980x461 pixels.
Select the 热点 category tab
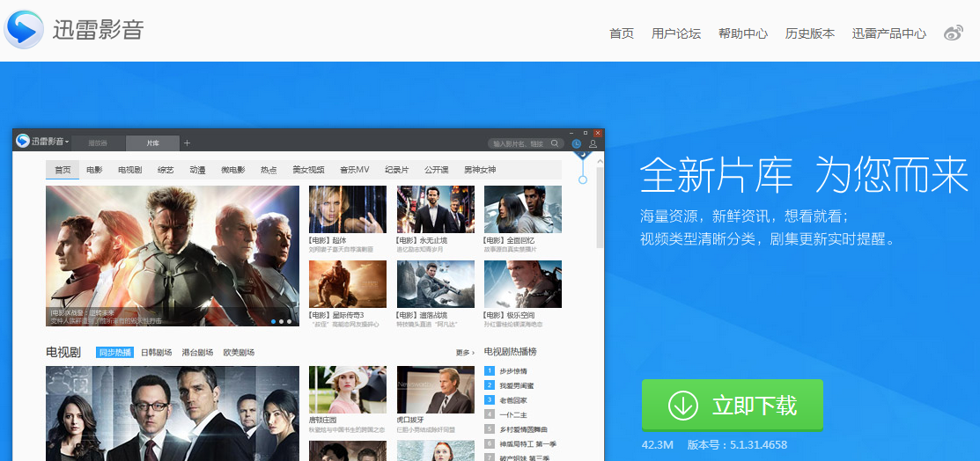269,170
